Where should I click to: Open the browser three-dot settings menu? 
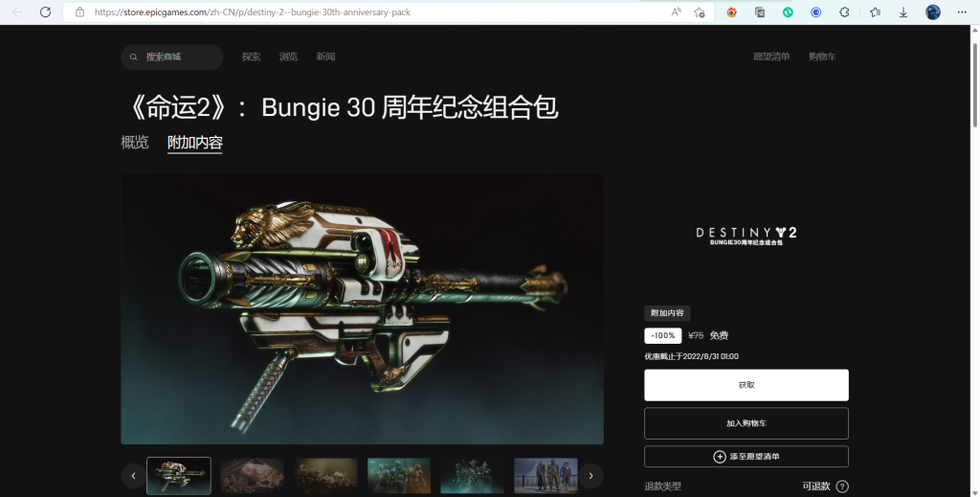click(962, 11)
